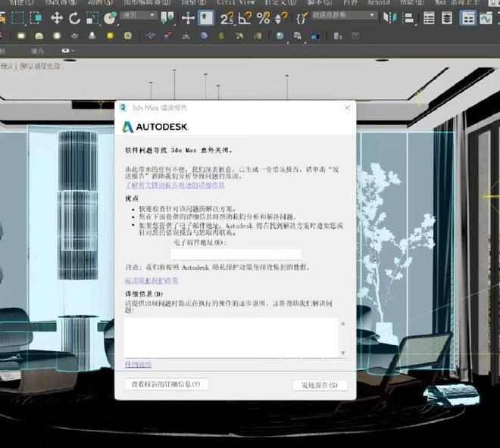The image size is (500, 448).
Task: Click the V-Ray plane light icon
Action: (x=21, y=36)
